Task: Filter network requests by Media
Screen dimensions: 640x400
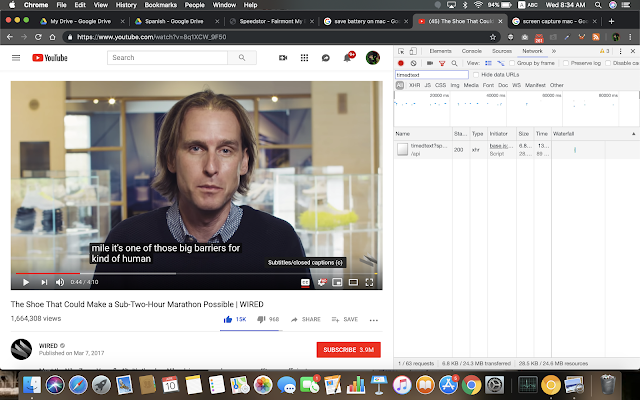Action: 471,85
